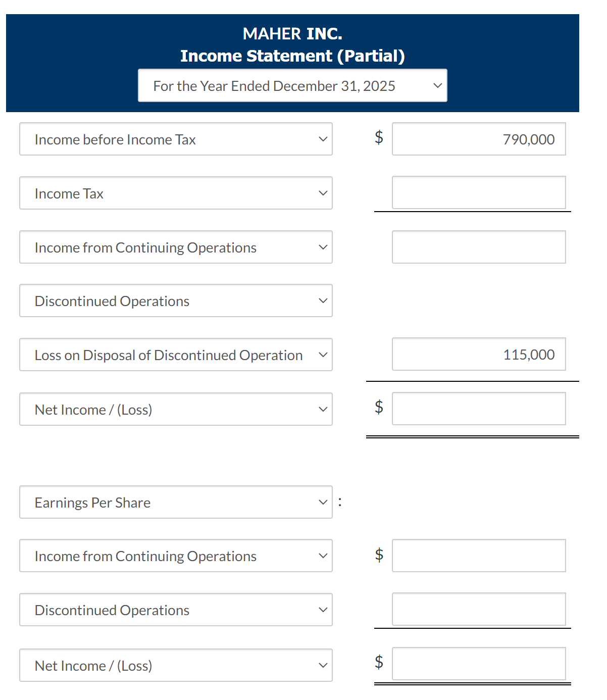Viewport: 607px width, 700px height.
Task: Expand the Discontinued Operations EPS dropdown
Action: point(323,610)
